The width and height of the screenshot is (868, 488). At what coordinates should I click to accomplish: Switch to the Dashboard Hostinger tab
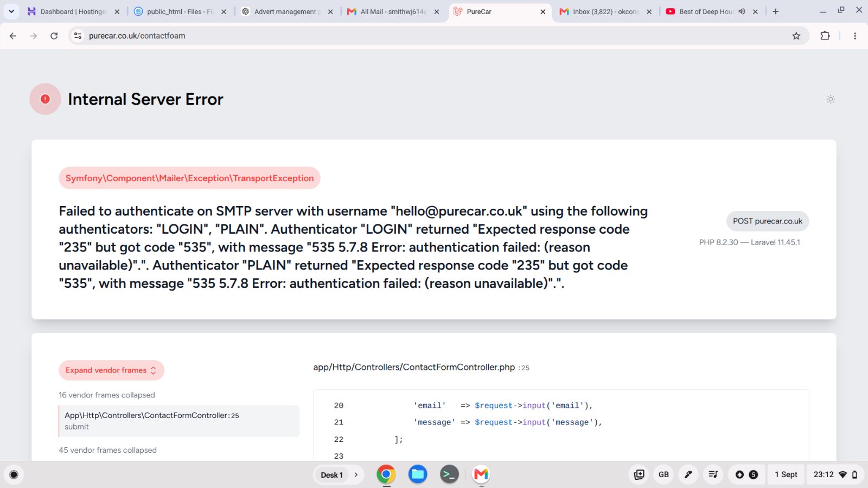pos(73,11)
